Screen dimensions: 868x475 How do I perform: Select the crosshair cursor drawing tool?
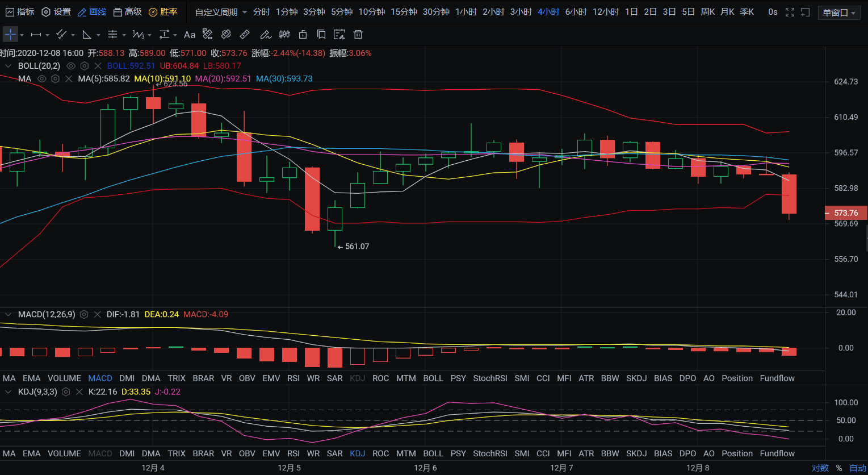pos(10,35)
